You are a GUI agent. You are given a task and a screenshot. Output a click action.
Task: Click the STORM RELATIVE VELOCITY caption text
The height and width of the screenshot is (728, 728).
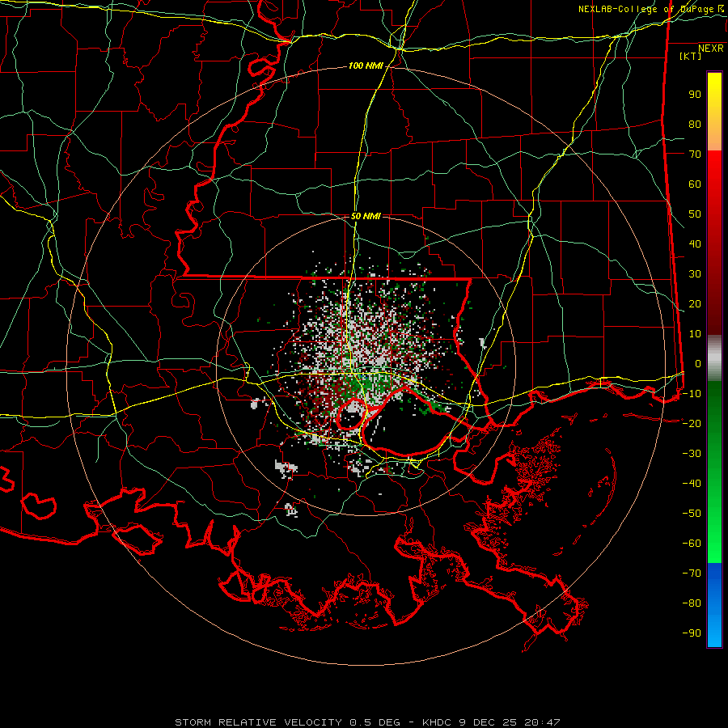(x=258, y=722)
